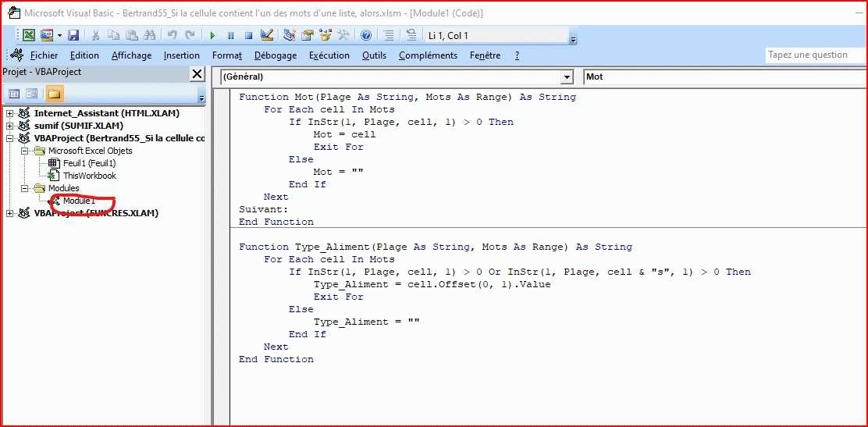This screenshot has height=427, width=868.
Task: Click the View Object icon in project pane
Action: click(32, 94)
